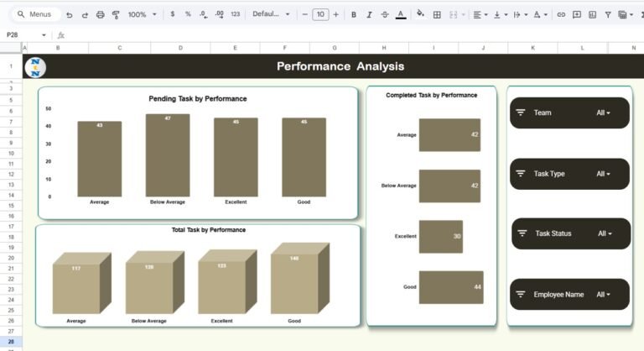This screenshot has width=644, height=351.
Task: Open the Task Status slicer All dropdown
Action: (x=605, y=233)
